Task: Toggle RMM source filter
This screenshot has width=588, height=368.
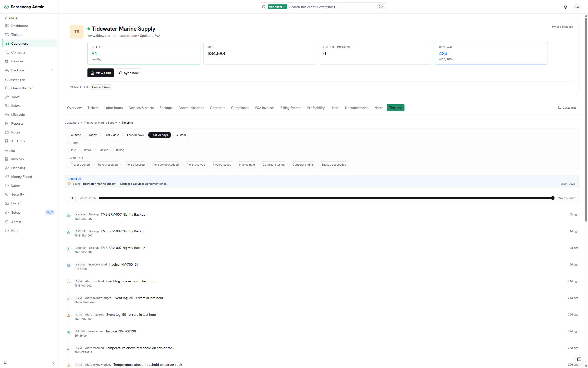Action: click(87, 150)
